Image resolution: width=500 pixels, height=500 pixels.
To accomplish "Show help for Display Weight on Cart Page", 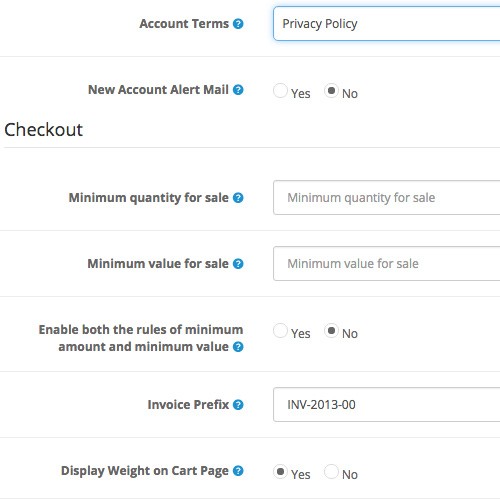I will tap(238, 471).
